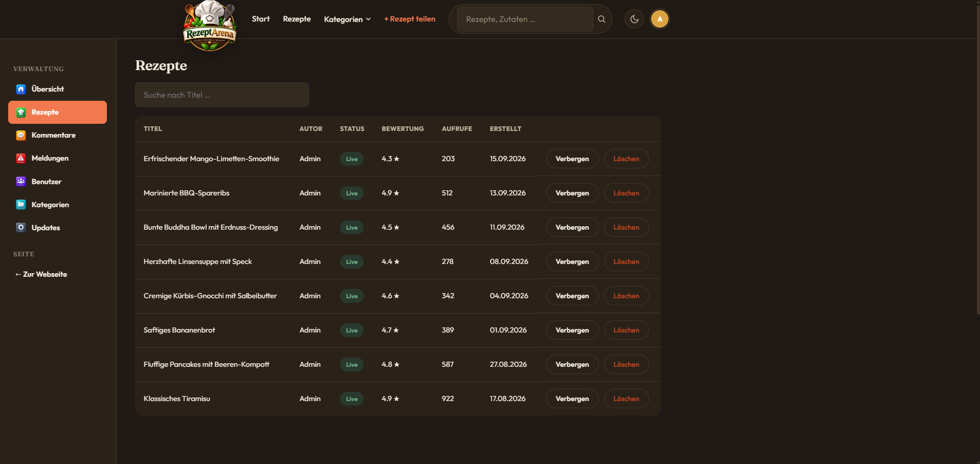Click the Live status badge for BBQ-Spareribs
Screen dimensions: 980x464
(352, 193)
